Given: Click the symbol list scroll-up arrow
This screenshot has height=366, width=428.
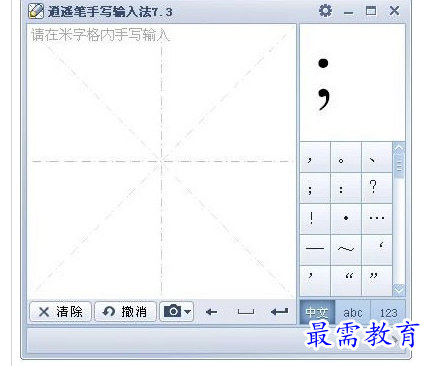Looking at the screenshot, I should pos(399,147).
